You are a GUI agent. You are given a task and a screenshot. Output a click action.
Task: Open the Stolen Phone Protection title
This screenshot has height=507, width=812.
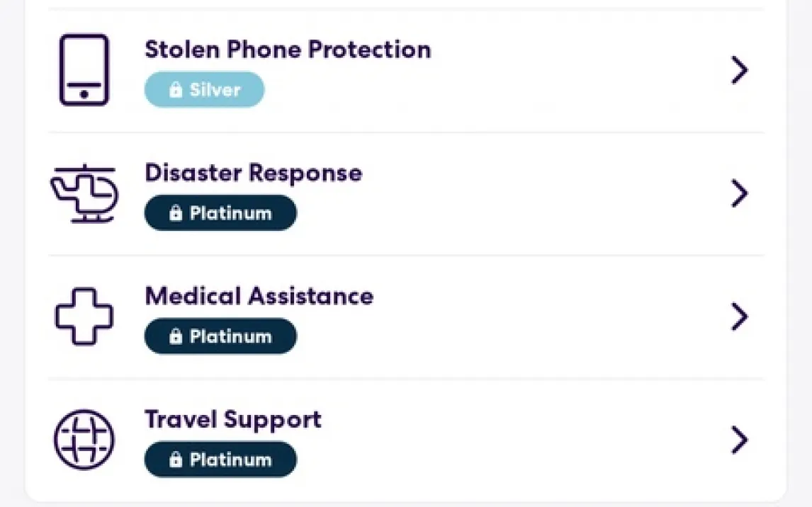pos(288,50)
